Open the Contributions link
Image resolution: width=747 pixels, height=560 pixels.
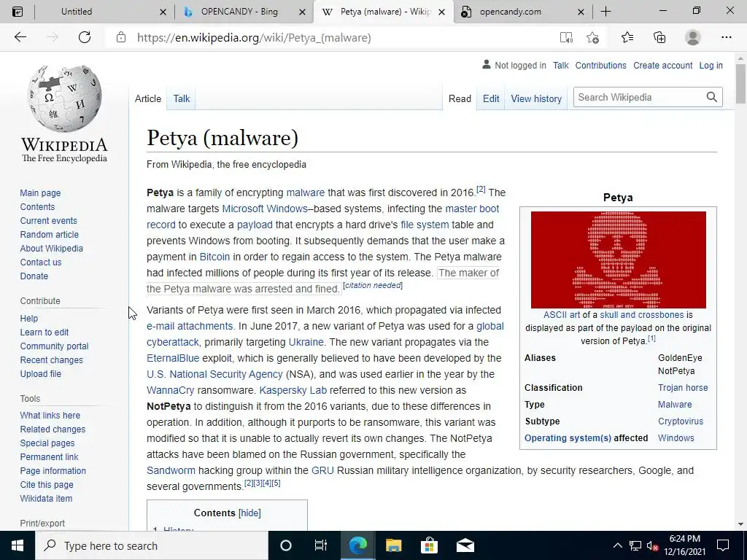[x=601, y=65]
